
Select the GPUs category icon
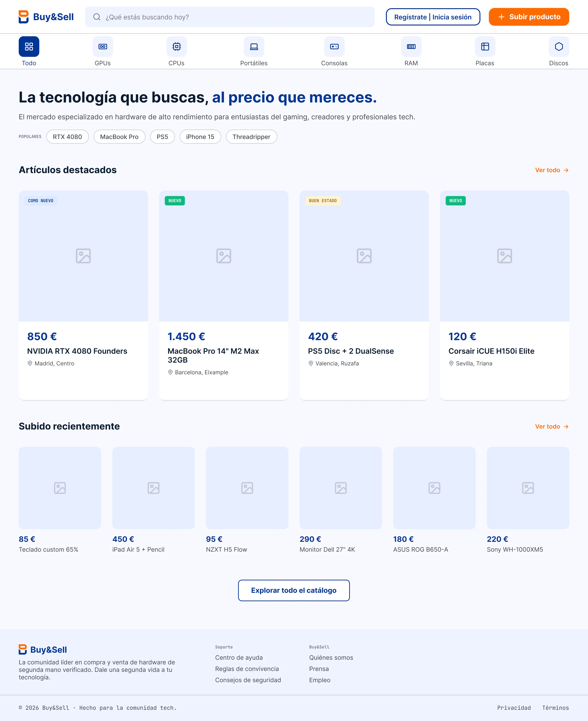[x=103, y=46]
